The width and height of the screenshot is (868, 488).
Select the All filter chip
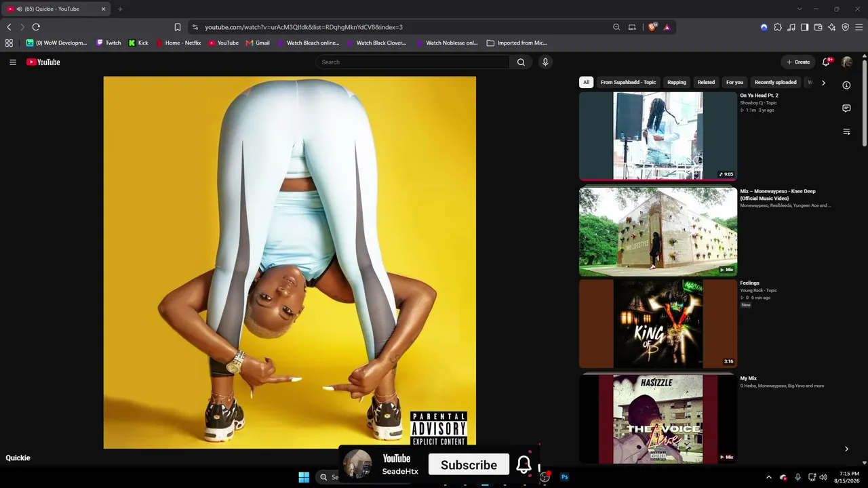(587, 82)
